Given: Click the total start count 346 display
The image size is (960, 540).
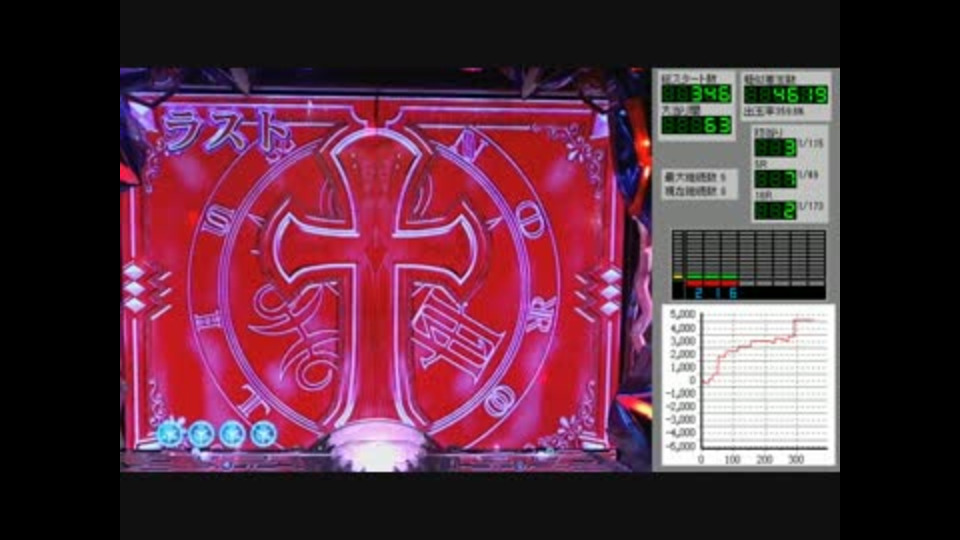Looking at the screenshot, I should coord(696,94).
